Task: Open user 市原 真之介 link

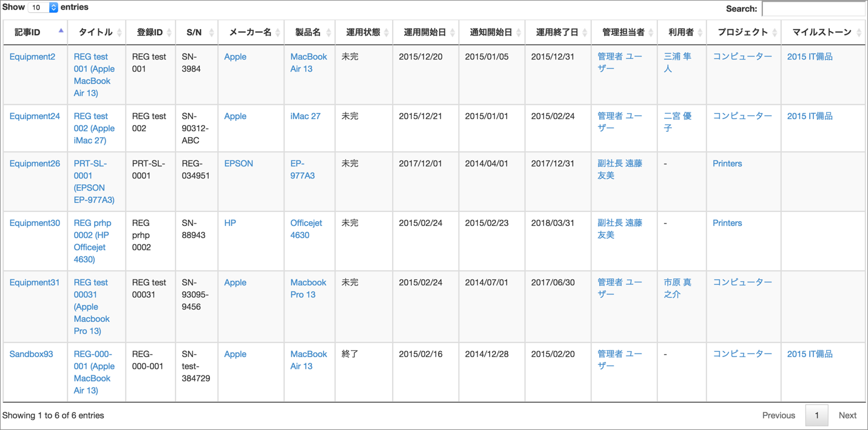Action: tap(677, 288)
